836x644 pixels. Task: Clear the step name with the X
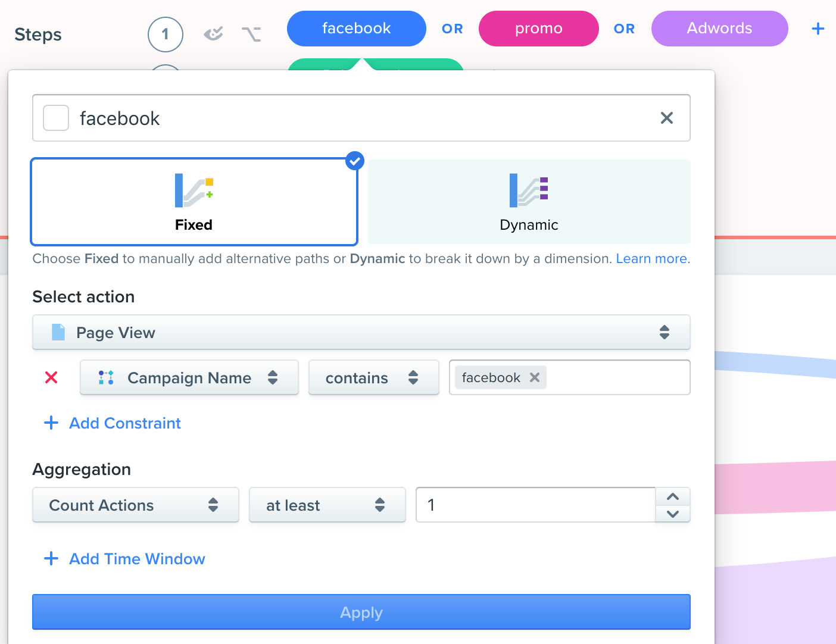tap(667, 118)
